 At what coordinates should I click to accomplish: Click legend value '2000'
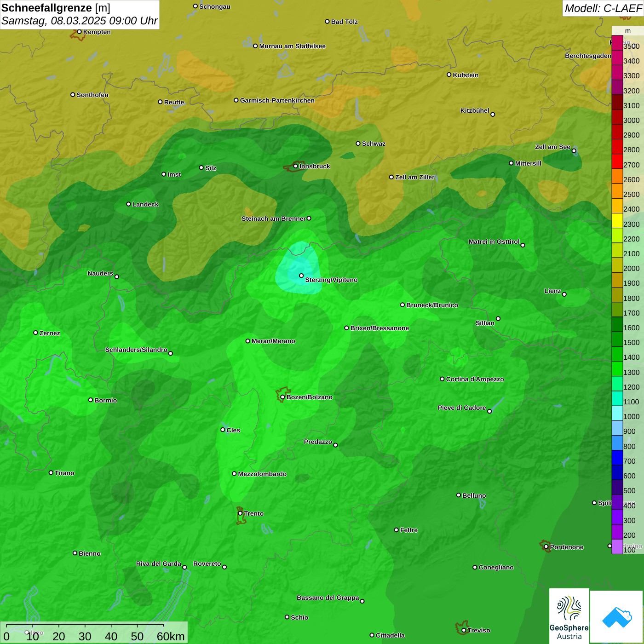tap(632, 268)
